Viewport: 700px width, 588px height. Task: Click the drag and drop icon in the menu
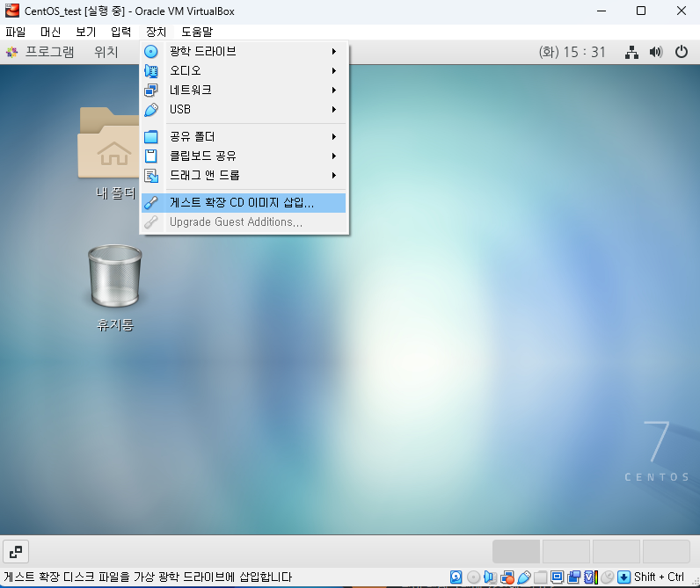point(151,176)
